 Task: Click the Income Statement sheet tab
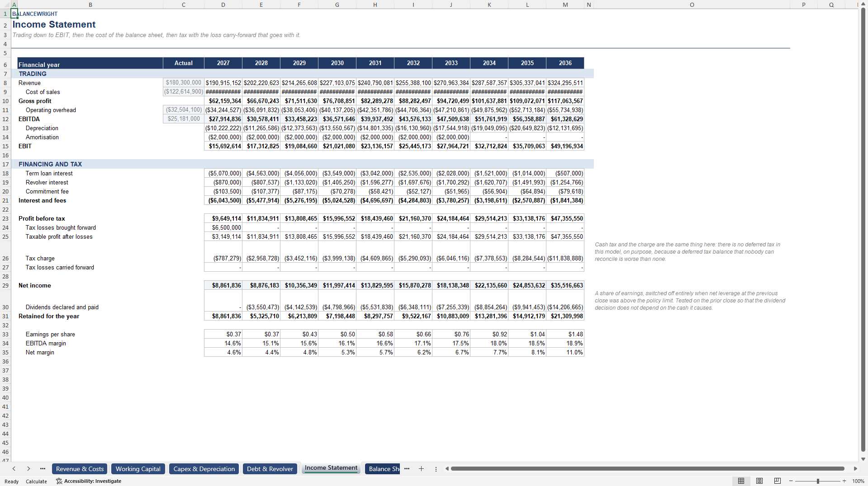331,468
